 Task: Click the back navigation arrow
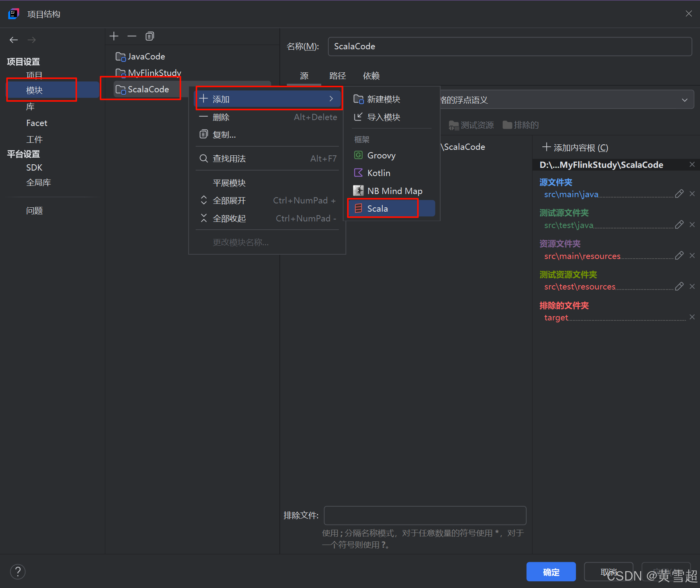pyautogui.click(x=14, y=40)
